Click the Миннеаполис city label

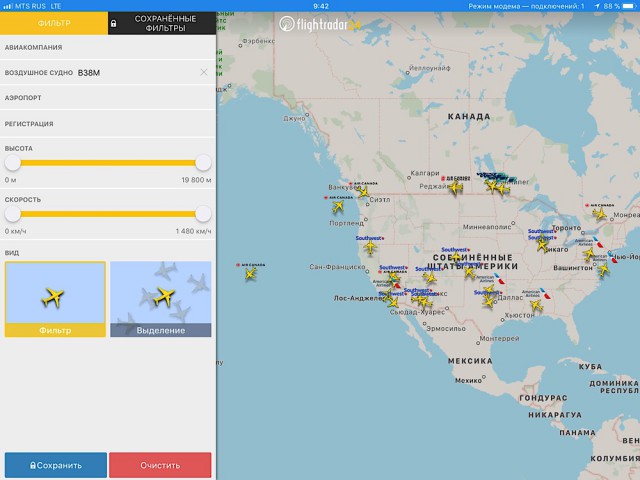(487, 227)
